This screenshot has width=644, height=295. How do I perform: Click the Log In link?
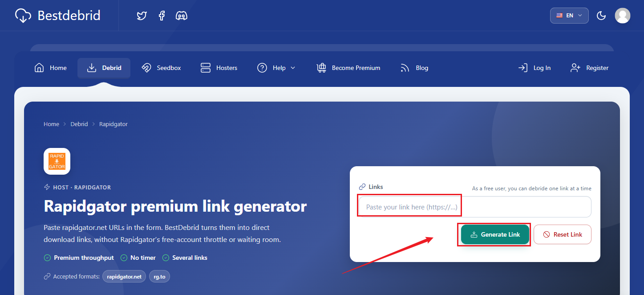(535, 68)
